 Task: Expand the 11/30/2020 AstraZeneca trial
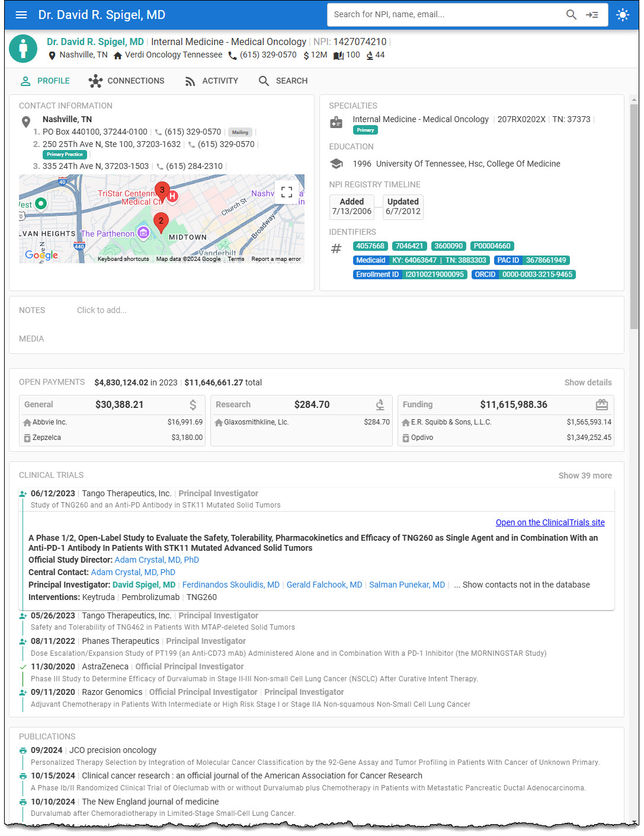point(318,673)
